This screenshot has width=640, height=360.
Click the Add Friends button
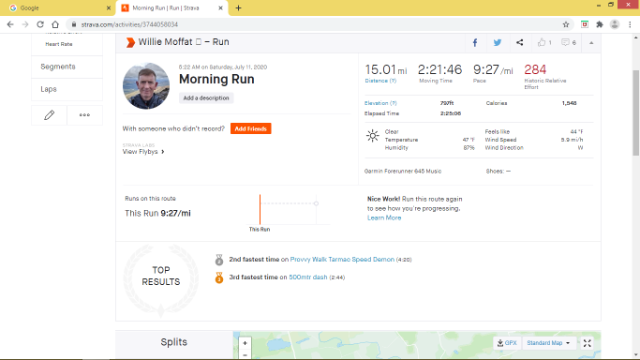[251, 129]
